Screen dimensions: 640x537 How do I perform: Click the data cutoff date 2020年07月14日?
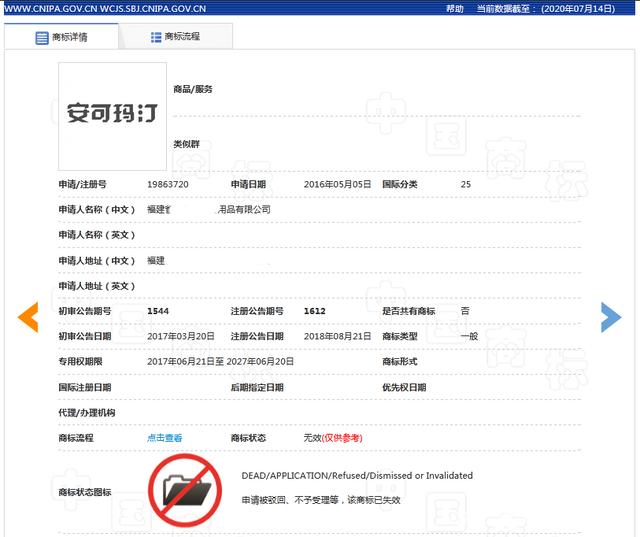coord(578,9)
